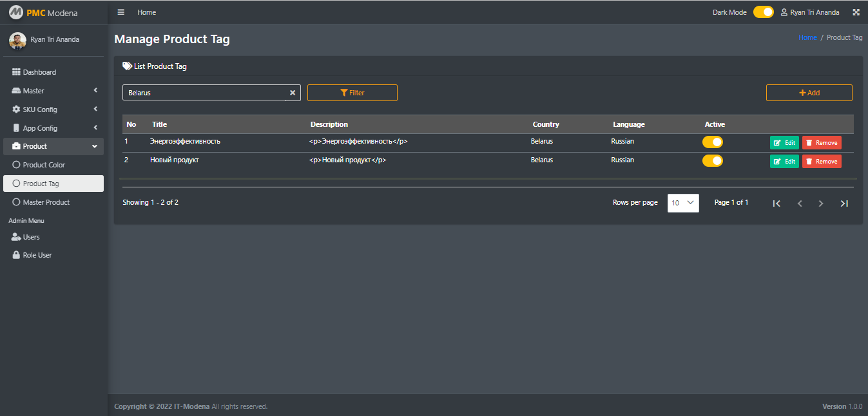
Task: Go to the previous page
Action: click(800, 203)
